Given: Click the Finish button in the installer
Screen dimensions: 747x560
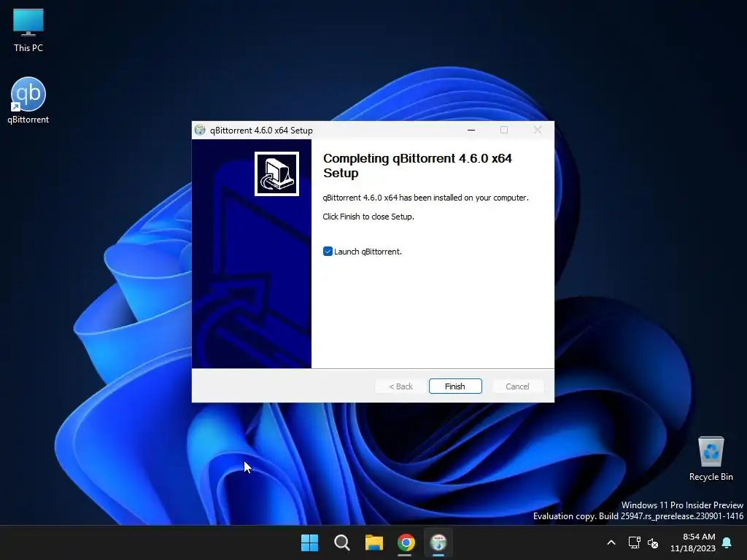Looking at the screenshot, I should coord(455,386).
